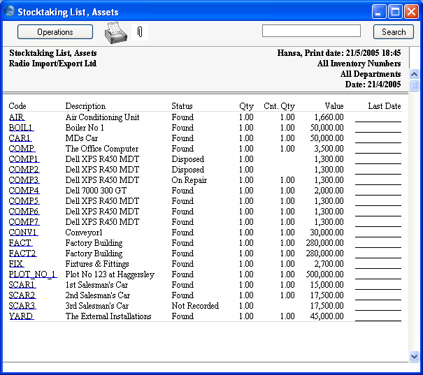The image size is (423, 375).
Task: Click the 'Description' column header
Action: pos(85,106)
